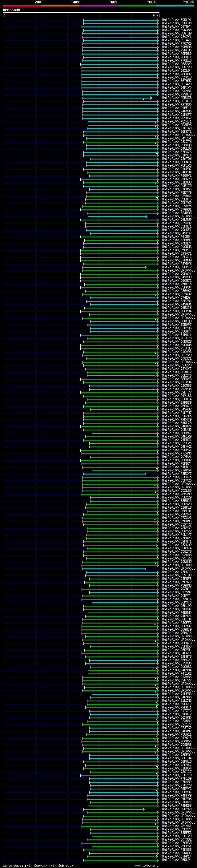Select the UniRef100_Q1ZP35 label
The image size is (197, 868).
pos(176,389)
